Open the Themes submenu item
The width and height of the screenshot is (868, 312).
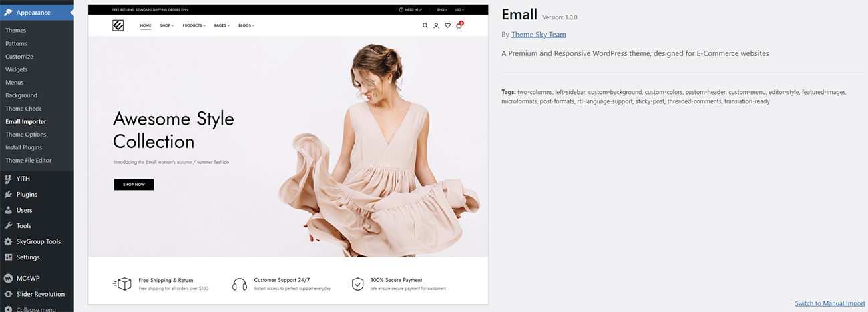16,31
